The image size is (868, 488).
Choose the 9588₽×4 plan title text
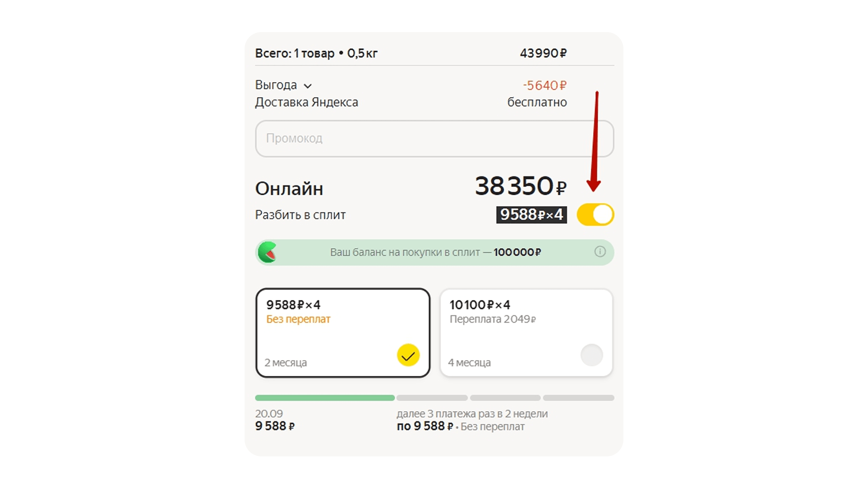[x=293, y=305]
